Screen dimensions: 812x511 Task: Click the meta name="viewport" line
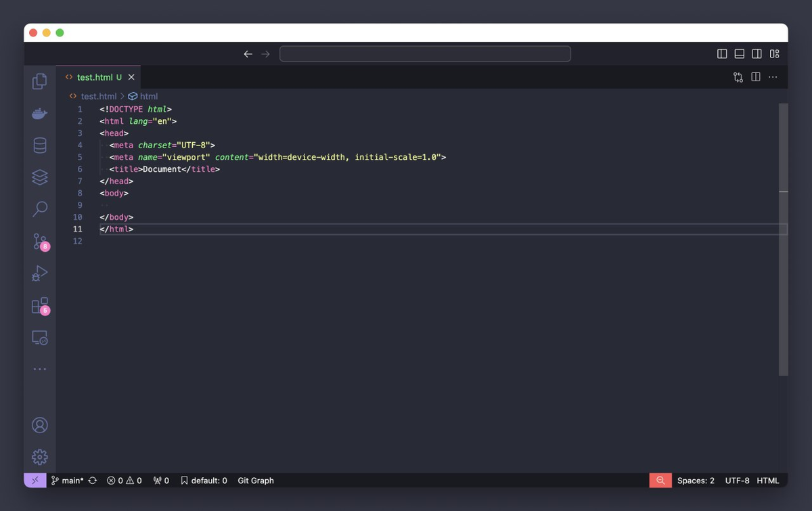277,157
